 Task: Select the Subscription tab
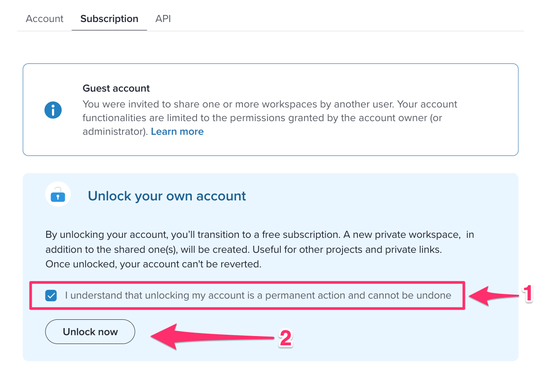pos(109,19)
